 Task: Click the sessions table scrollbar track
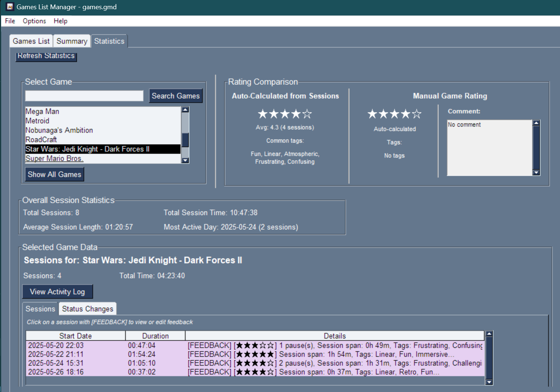[489, 358]
